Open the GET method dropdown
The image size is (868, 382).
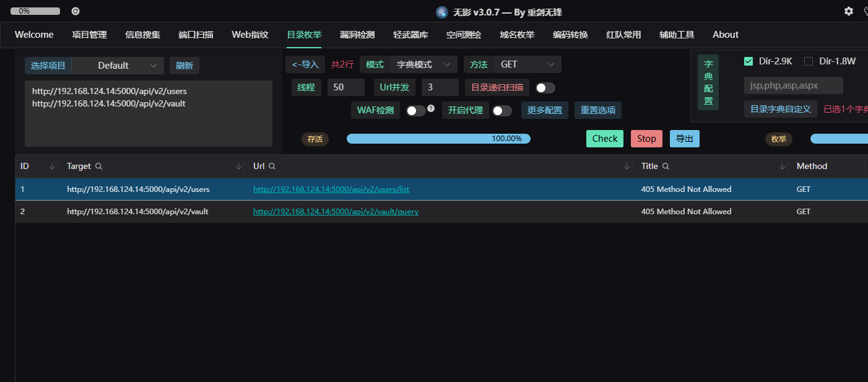coord(527,64)
